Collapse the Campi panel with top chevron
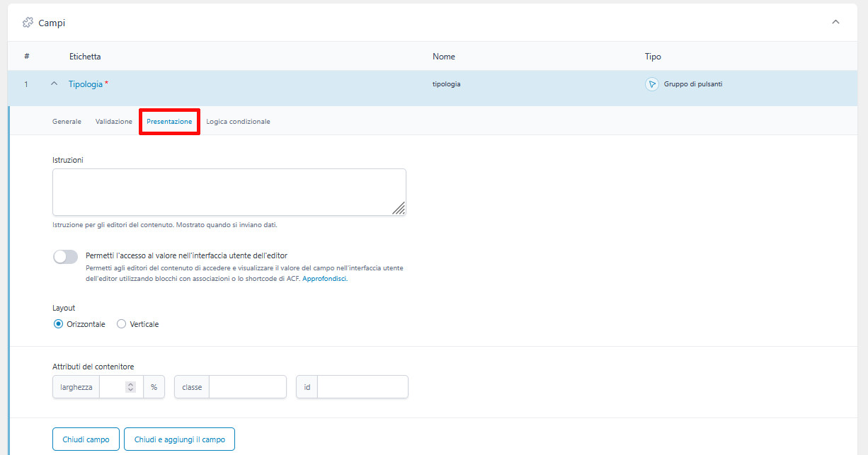This screenshot has width=868, height=455. (x=835, y=22)
